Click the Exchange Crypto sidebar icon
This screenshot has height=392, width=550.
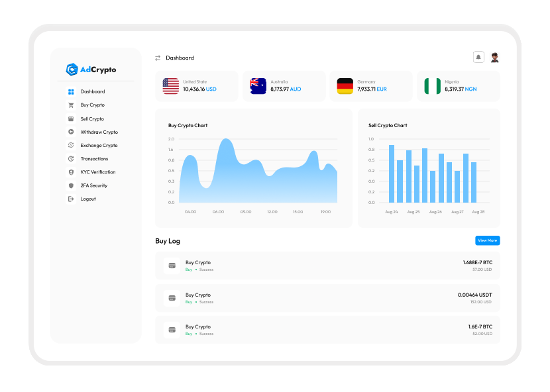coord(71,145)
